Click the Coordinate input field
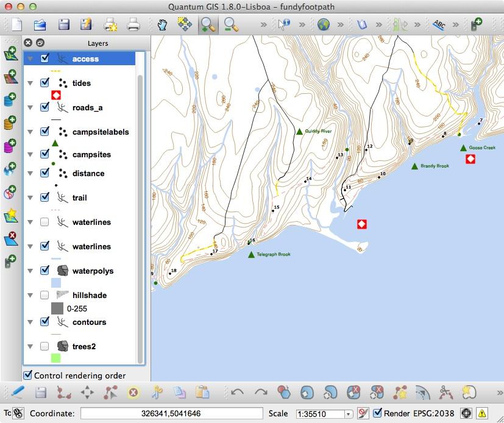 pos(171,413)
